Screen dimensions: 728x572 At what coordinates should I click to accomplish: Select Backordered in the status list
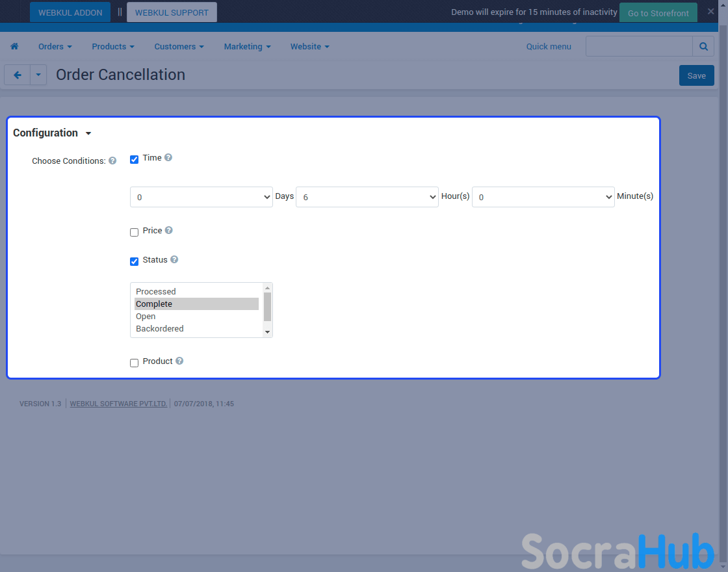point(160,329)
